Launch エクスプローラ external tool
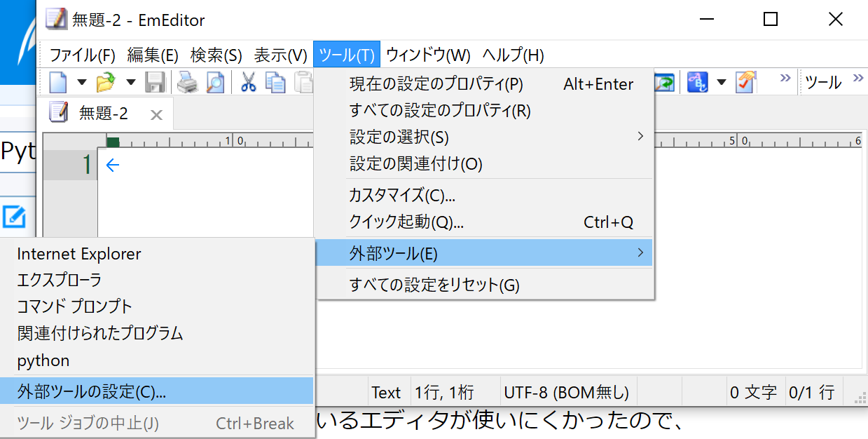The image size is (868, 439). pos(157,281)
